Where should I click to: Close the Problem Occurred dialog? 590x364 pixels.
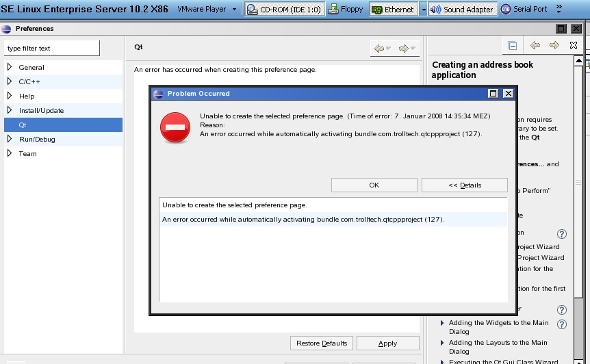pos(509,93)
